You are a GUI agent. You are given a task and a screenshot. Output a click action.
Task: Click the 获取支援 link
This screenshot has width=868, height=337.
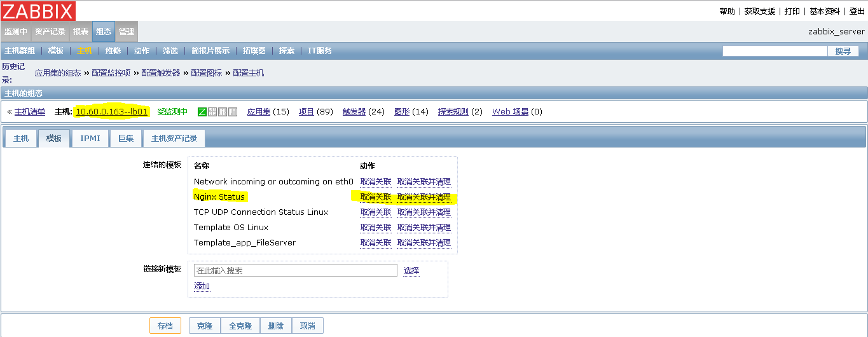pos(760,11)
